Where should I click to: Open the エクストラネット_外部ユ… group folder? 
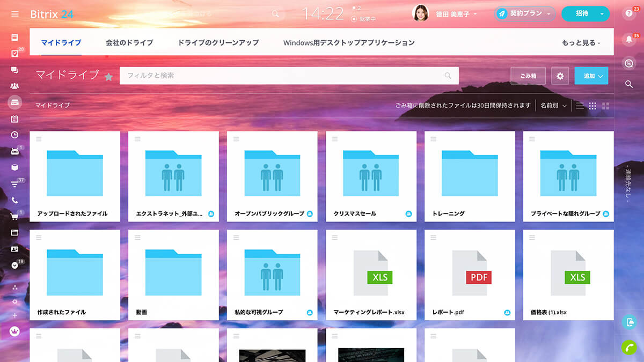(x=173, y=176)
